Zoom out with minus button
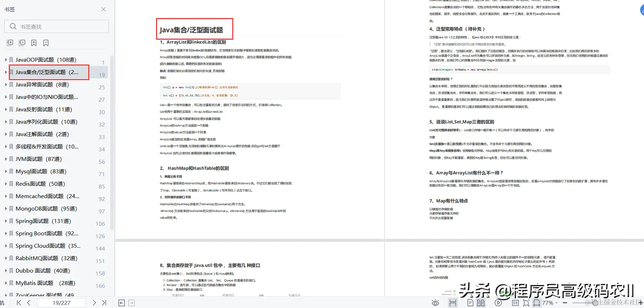 [565, 303]
